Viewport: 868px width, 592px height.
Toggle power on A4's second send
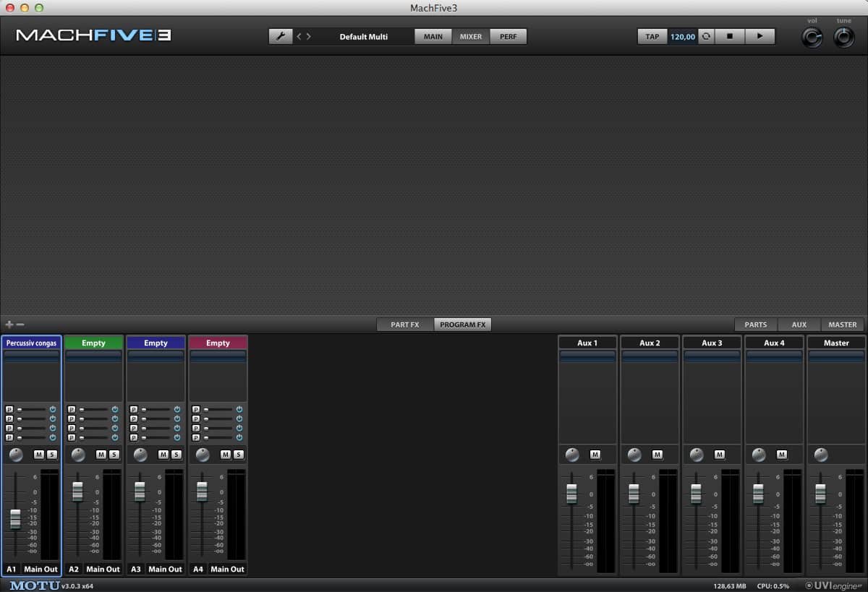pos(239,419)
